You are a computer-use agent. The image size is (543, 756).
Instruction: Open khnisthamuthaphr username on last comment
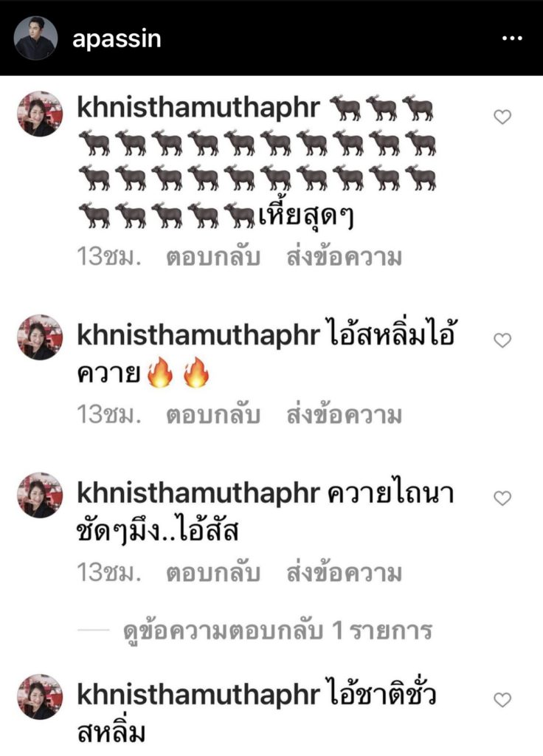pyautogui.click(x=198, y=695)
